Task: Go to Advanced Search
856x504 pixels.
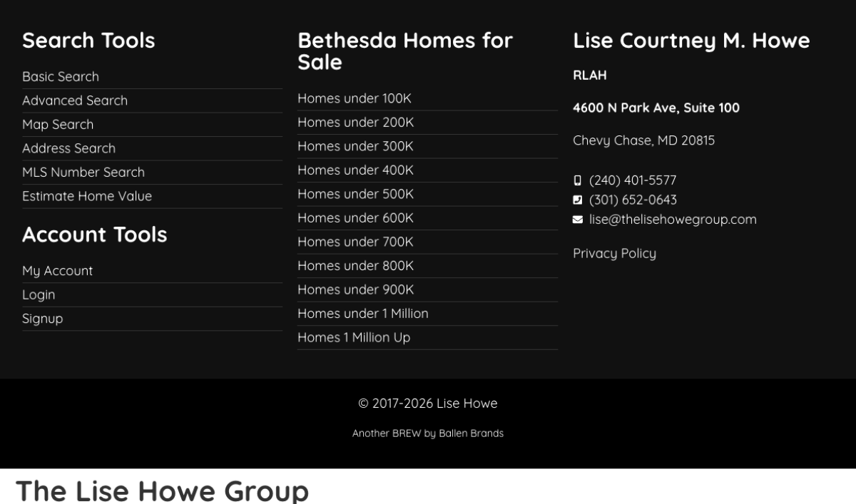Action: (x=75, y=101)
